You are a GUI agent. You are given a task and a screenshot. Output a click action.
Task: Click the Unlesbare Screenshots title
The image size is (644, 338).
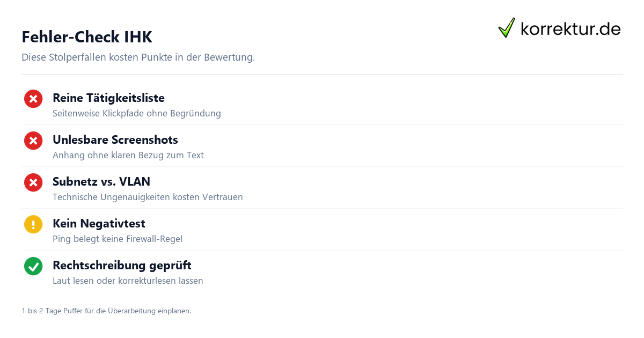115,140
